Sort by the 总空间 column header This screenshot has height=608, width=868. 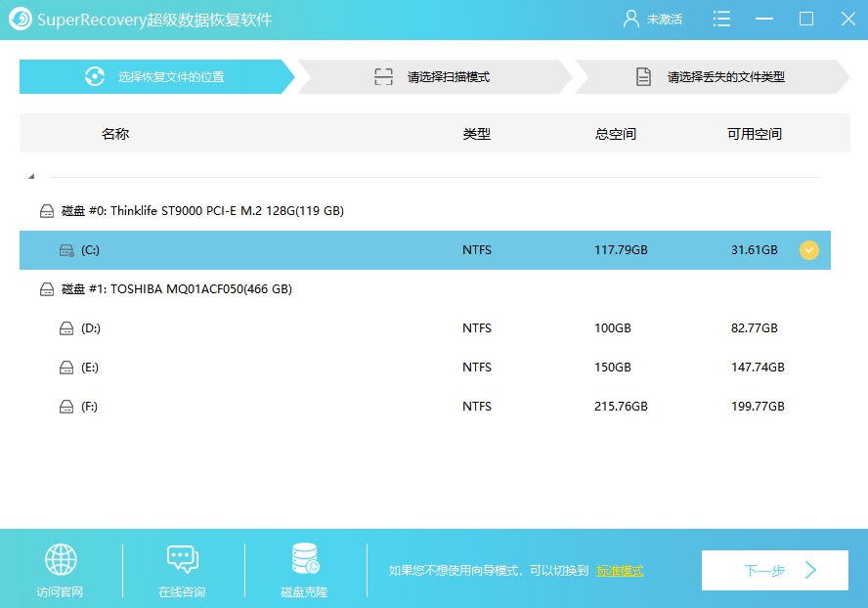click(616, 134)
